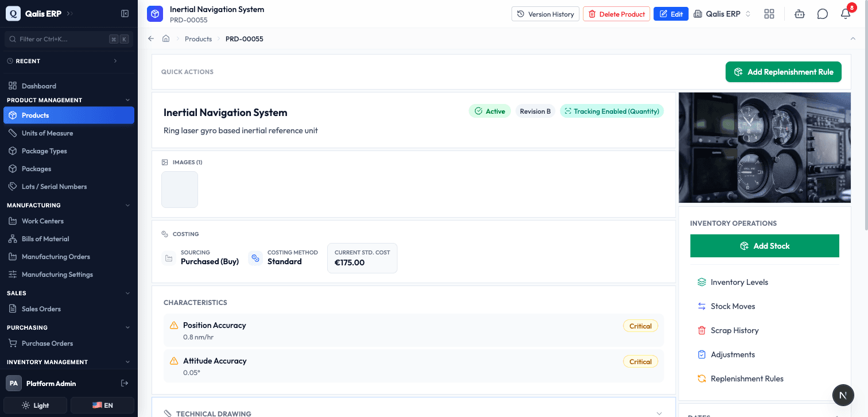Click the home icon in breadcrumb
Image resolution: width=868 pixels, height=417 pixels.
click(x=166, y=38)
